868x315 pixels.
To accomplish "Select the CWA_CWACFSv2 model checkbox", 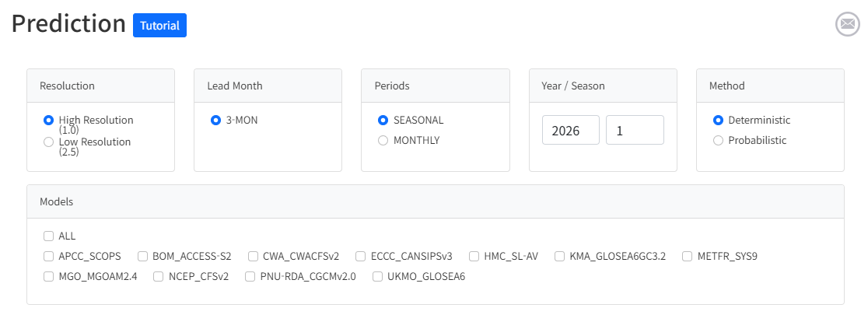I will point(254,256).
